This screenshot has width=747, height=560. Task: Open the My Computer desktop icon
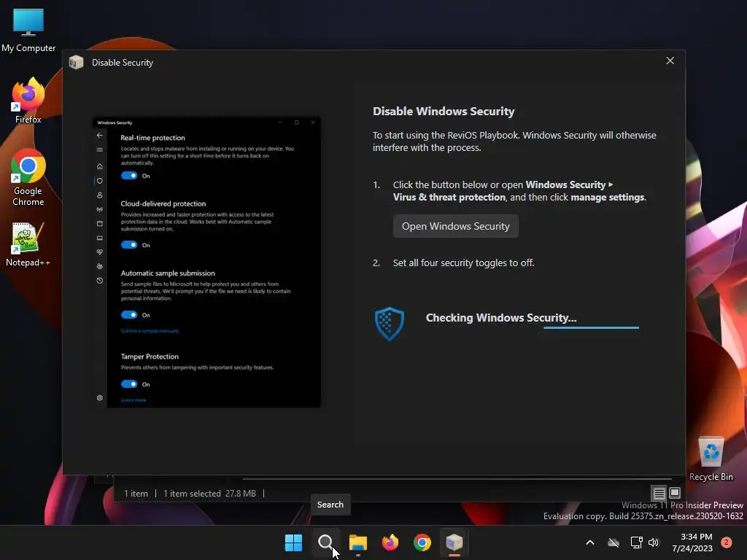tap(28, 31)
